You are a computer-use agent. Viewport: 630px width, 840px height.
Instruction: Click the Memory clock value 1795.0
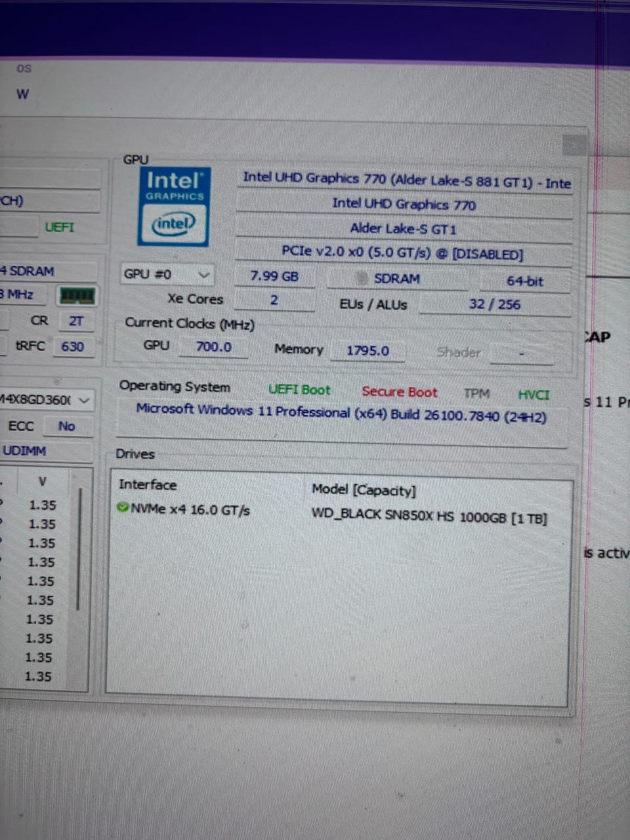[x=367, y=351]
